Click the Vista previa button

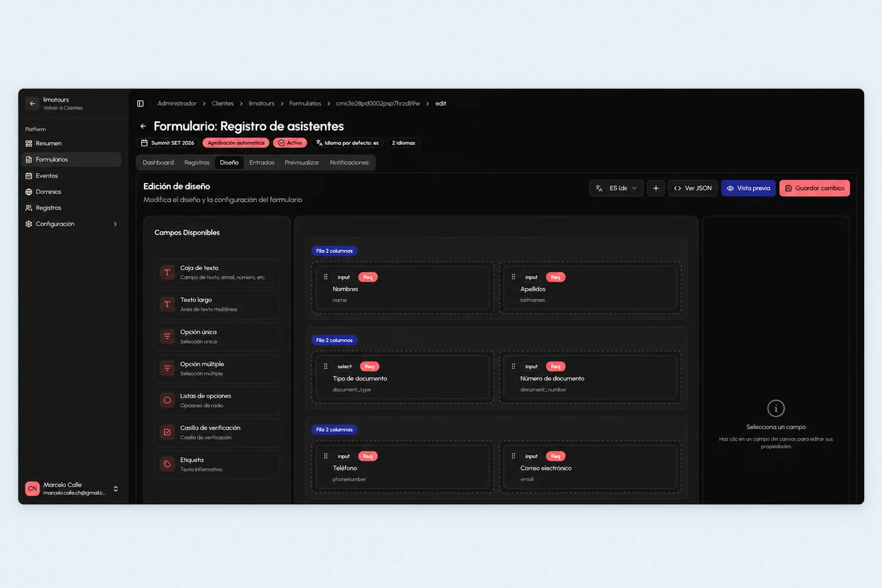[x=748, y=188]
